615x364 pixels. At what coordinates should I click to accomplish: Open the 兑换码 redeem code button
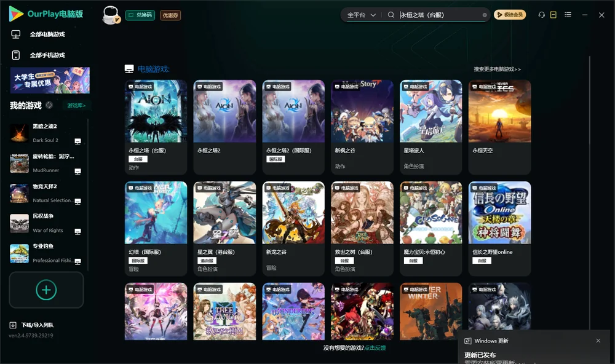pos(140,15)
